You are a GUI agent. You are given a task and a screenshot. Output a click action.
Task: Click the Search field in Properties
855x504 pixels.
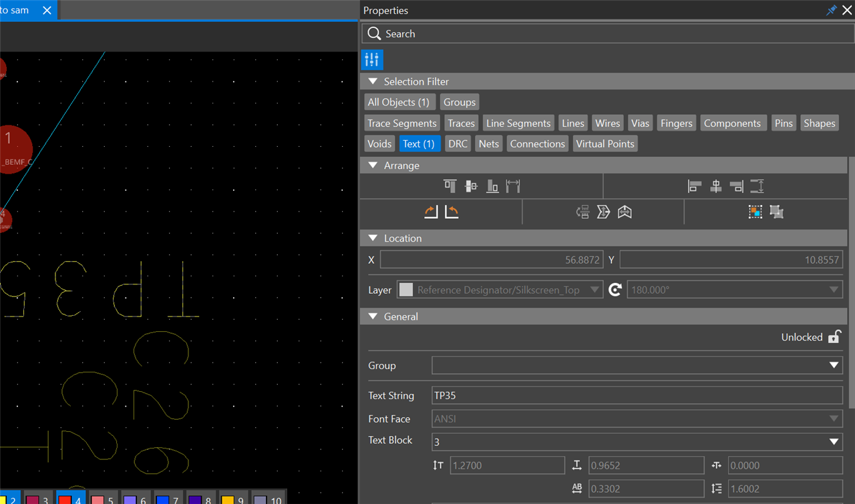tap(607, 33)
